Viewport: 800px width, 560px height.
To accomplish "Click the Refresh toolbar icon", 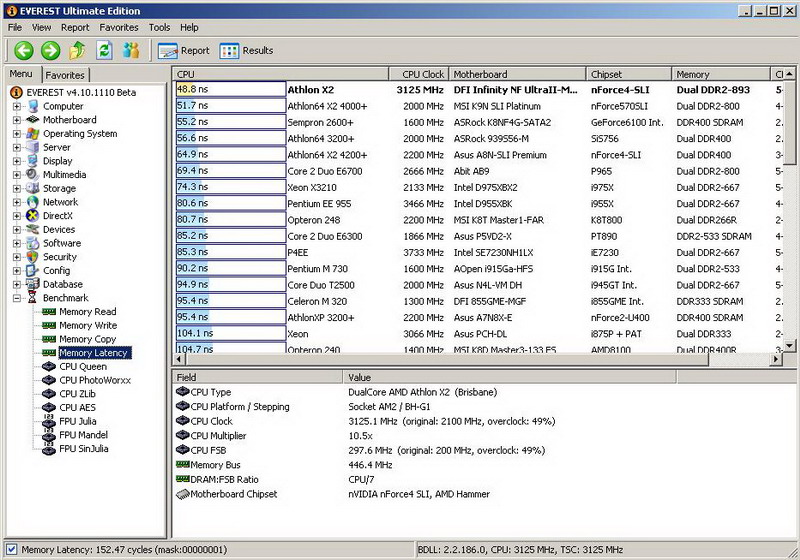I will [105, 50].
